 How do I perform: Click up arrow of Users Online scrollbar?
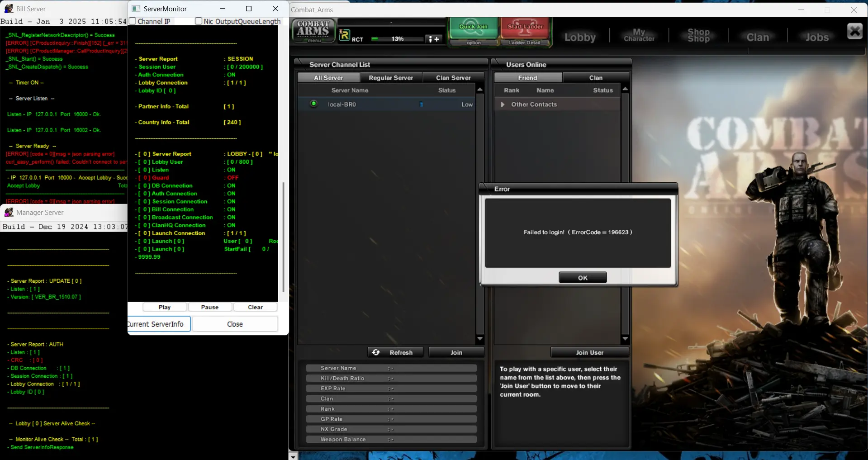(x=625, y=89)
